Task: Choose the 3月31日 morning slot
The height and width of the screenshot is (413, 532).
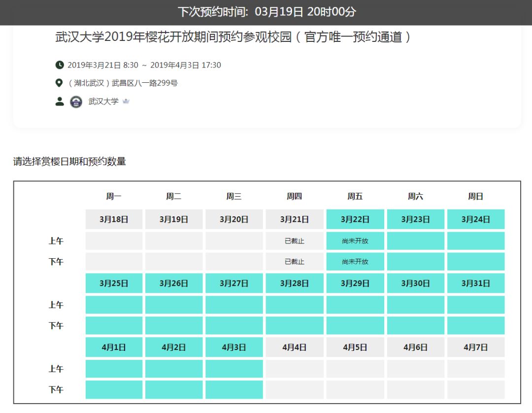Action: pyautogui.click(x=476, y=305)
